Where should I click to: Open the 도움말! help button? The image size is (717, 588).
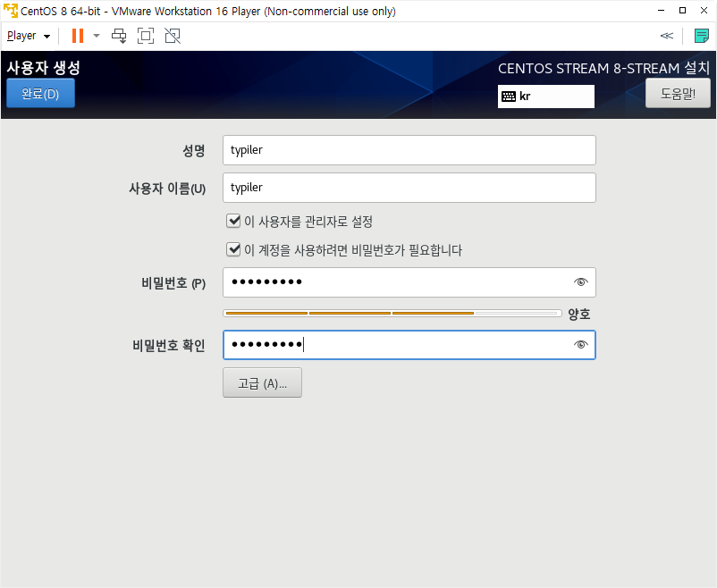click(678, 93)
